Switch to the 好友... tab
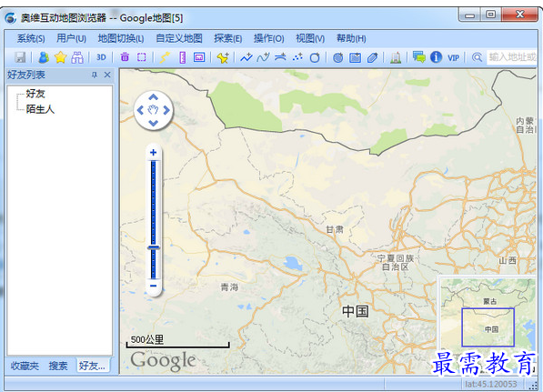Screen dimensions: 543x392 point(92,366)
